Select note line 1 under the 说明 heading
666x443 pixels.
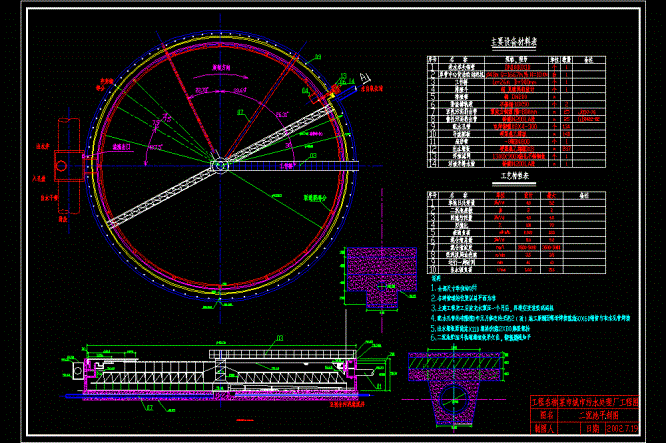(x=454, y=288)
